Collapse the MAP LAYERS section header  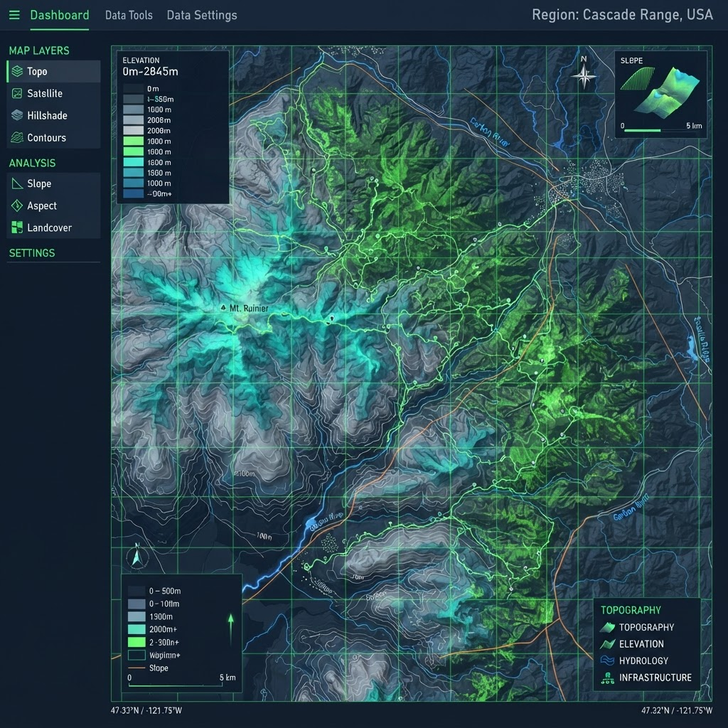tap(39, 50)
